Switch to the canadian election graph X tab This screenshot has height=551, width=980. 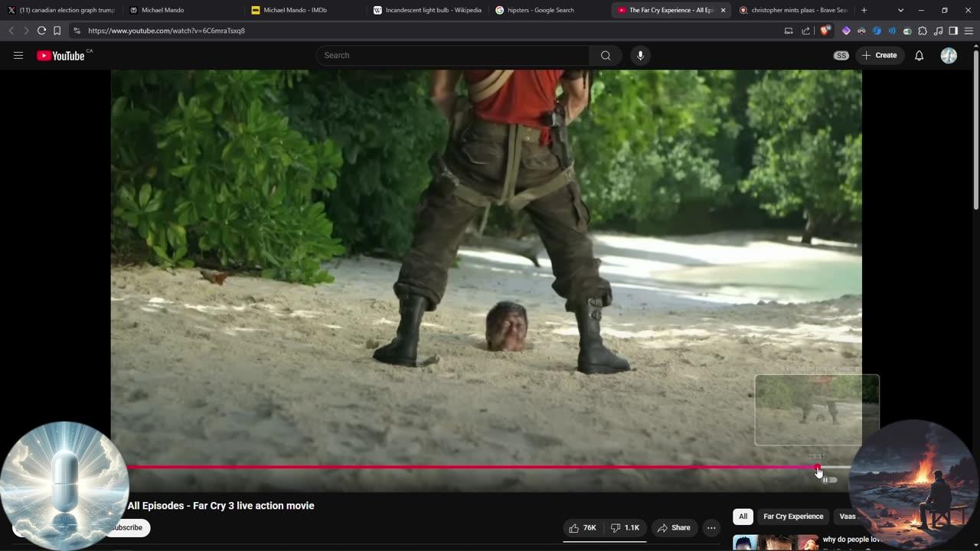click(61, 10)
